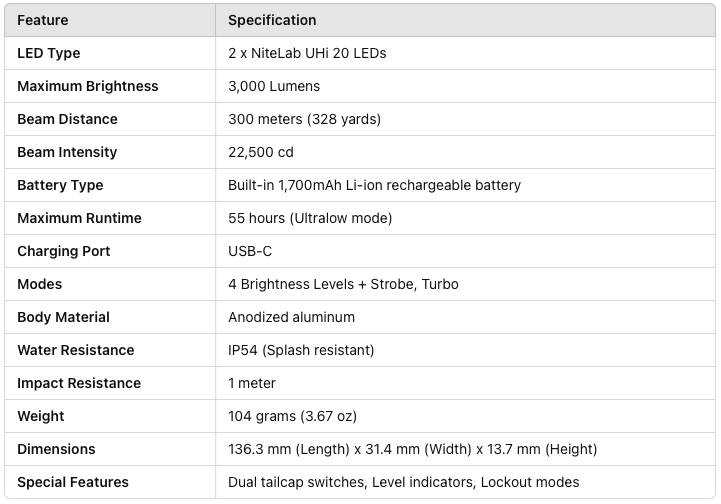Click the Feature column header
This screenshot has height=504, width=721.
click(43, 20)
